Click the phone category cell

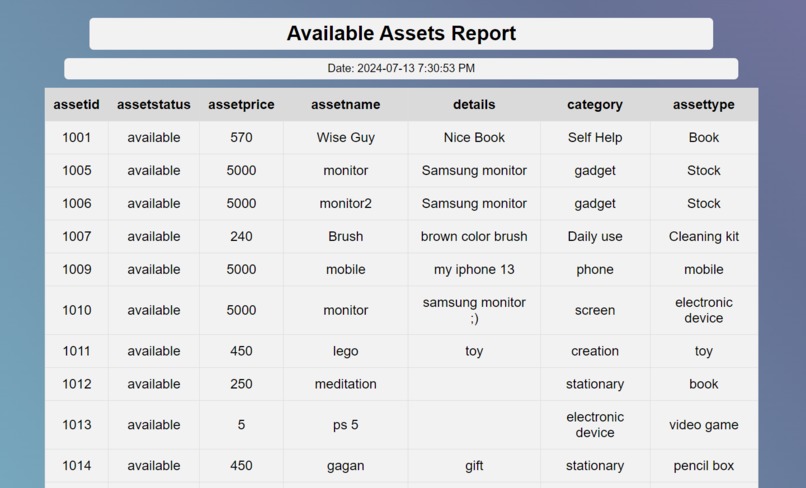(x=595, y=269)
